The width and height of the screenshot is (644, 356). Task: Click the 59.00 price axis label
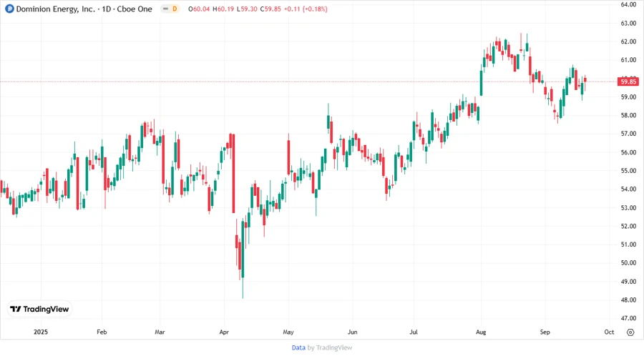tap(628, 97)
